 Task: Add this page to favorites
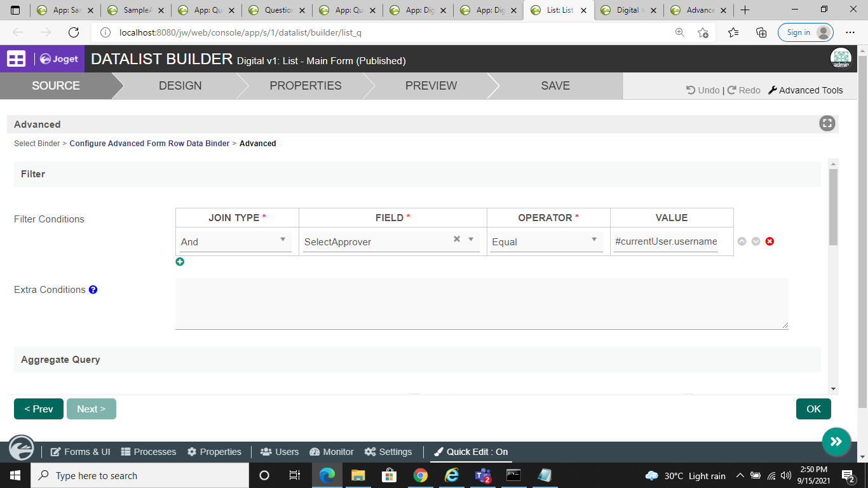(x=703, y=32)
